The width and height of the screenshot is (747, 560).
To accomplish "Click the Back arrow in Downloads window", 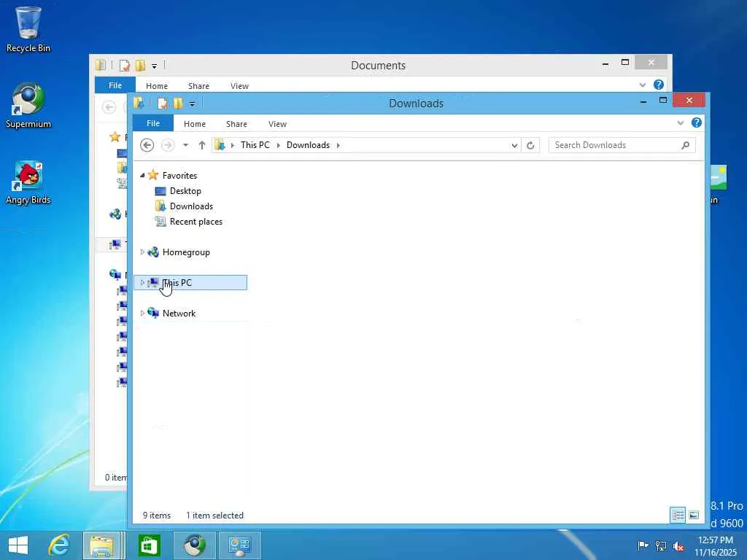I will click(x=147, y=145).
